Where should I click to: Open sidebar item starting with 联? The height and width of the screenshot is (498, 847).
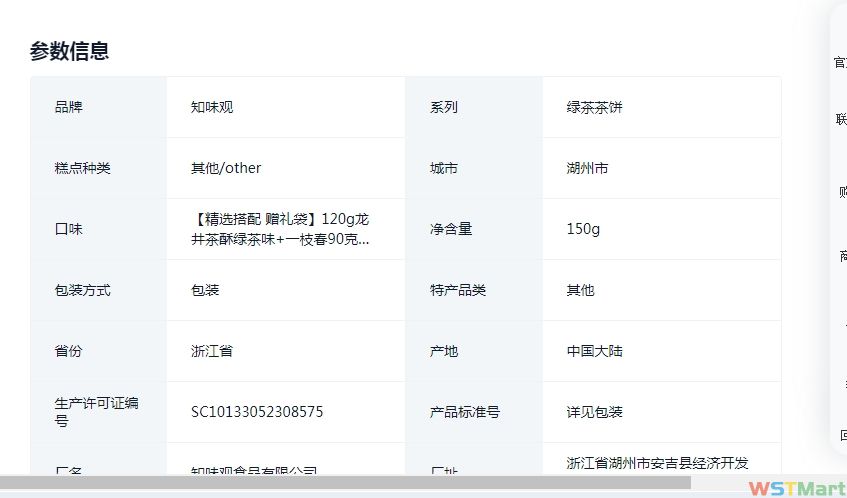(841, 120)
